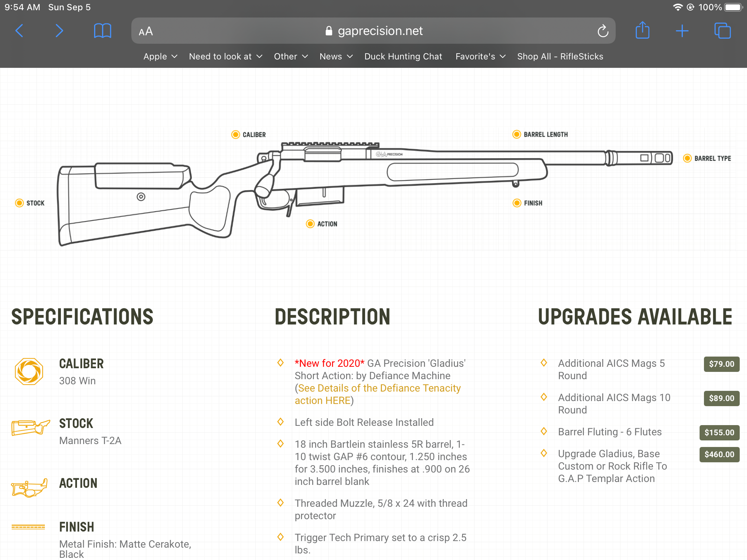Click the DESCRIPTION heading

pos(332,316)
